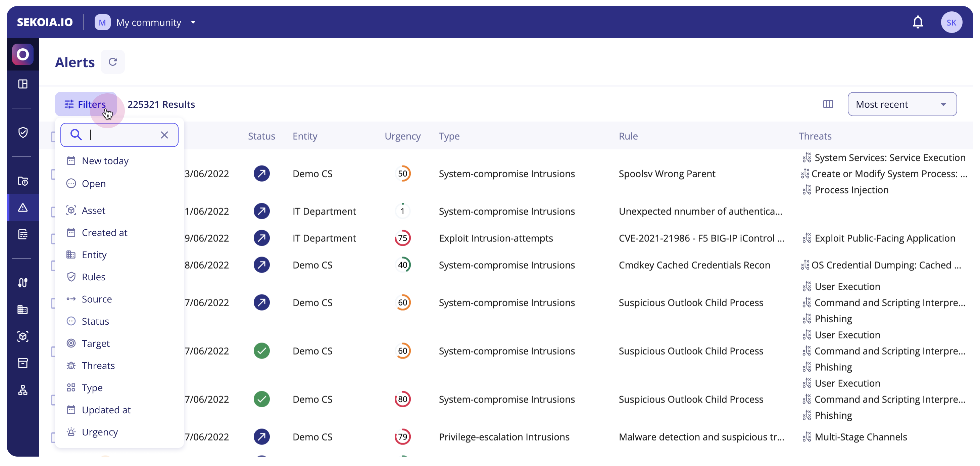The image size is (980, 466).
Task: Tick the checkbox on the last alert row
Action: pyautogui.click(x=53, y=437)
